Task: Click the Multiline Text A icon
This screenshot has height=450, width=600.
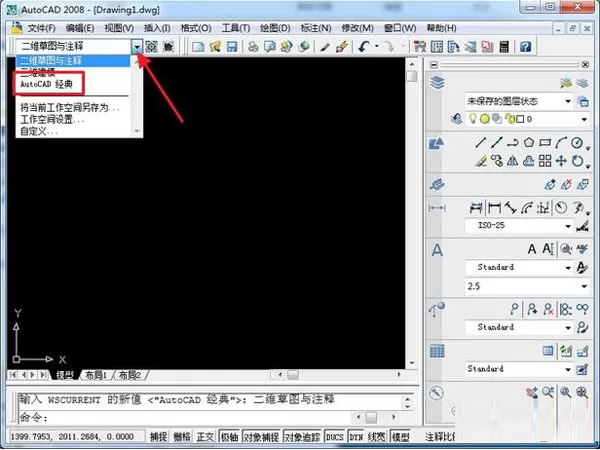Action: click(x=532, y=249)
